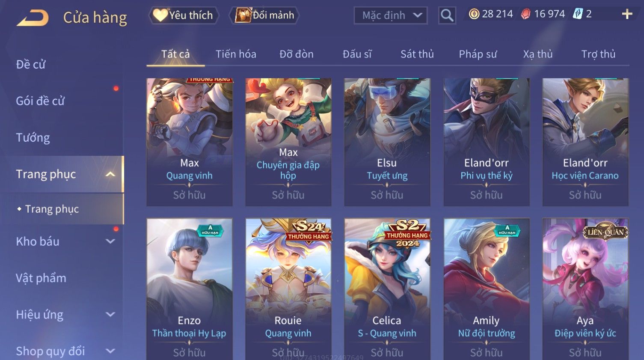
Task: Open Đổi mảnh chest exchange
Action: pyautogui.click(x=264, y=15)
